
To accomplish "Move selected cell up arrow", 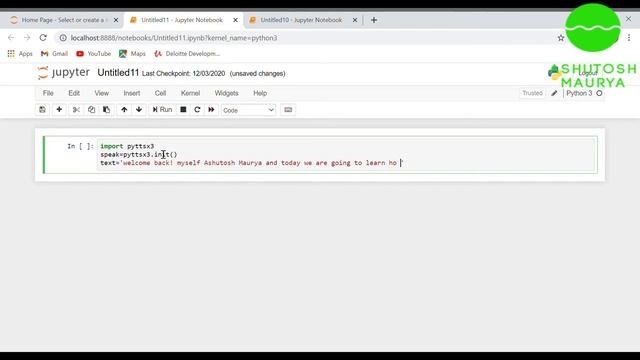I will click(x=124, y=110).
